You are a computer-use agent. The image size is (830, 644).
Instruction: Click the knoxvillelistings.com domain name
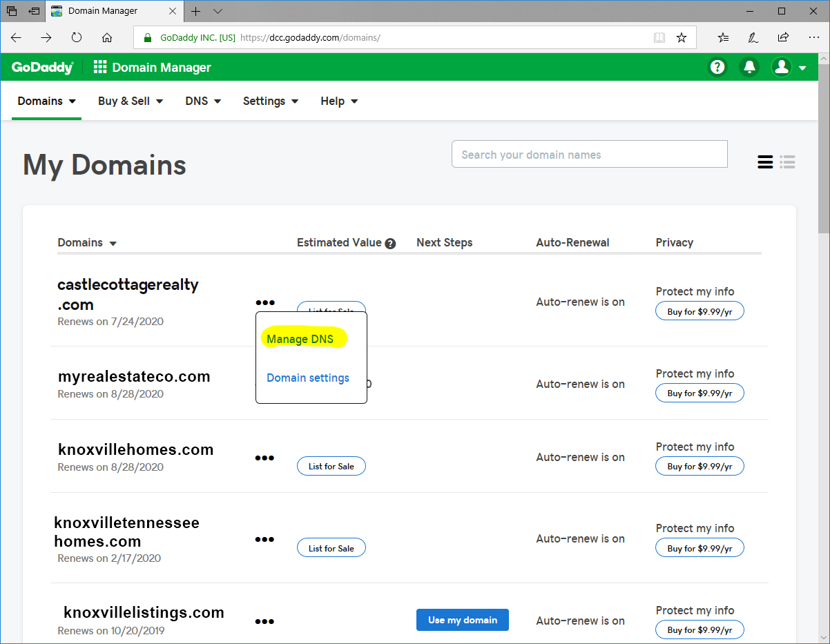(x=144, y=613)
